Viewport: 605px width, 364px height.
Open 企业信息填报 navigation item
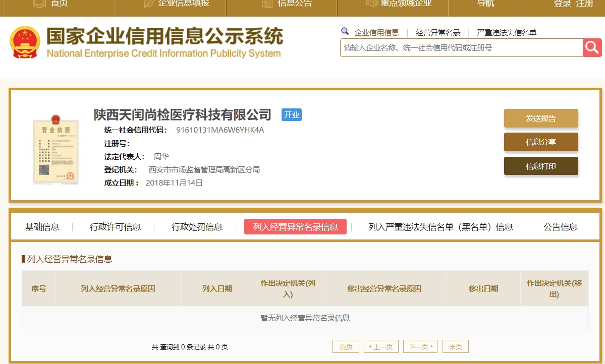click(184, 4)
